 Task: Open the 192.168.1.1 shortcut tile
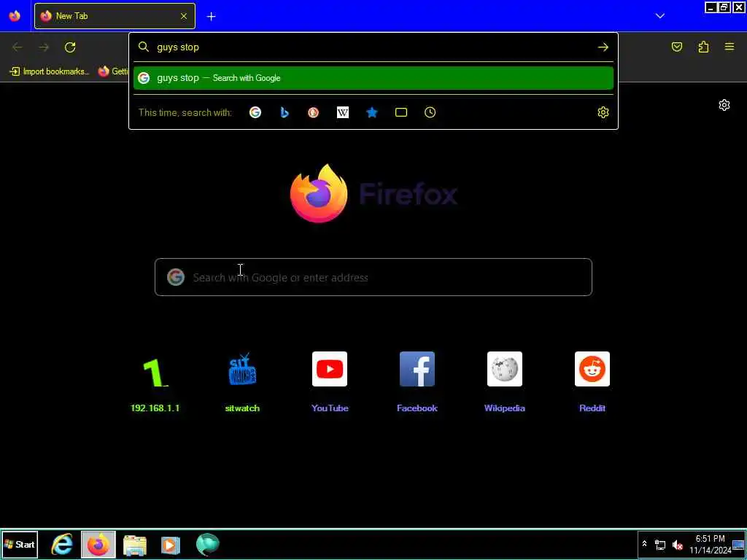155,382
